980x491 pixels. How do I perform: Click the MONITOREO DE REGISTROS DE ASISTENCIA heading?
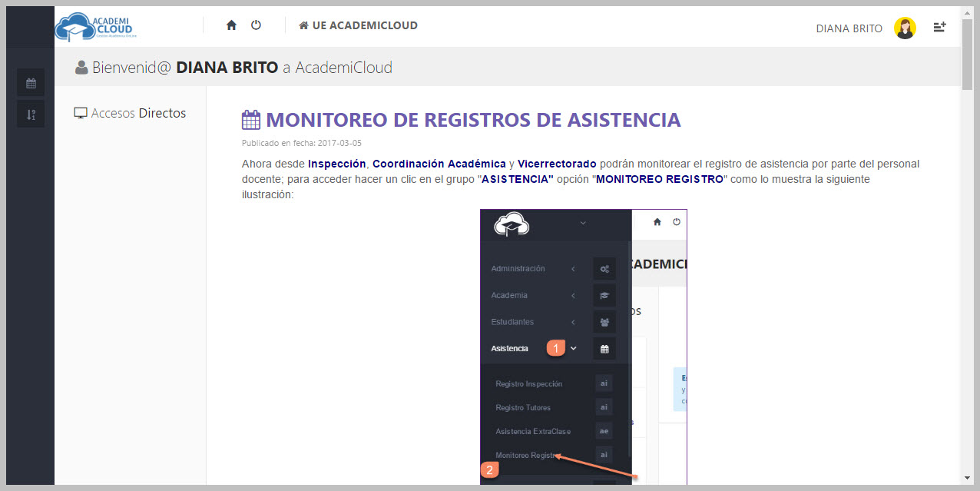473,120
